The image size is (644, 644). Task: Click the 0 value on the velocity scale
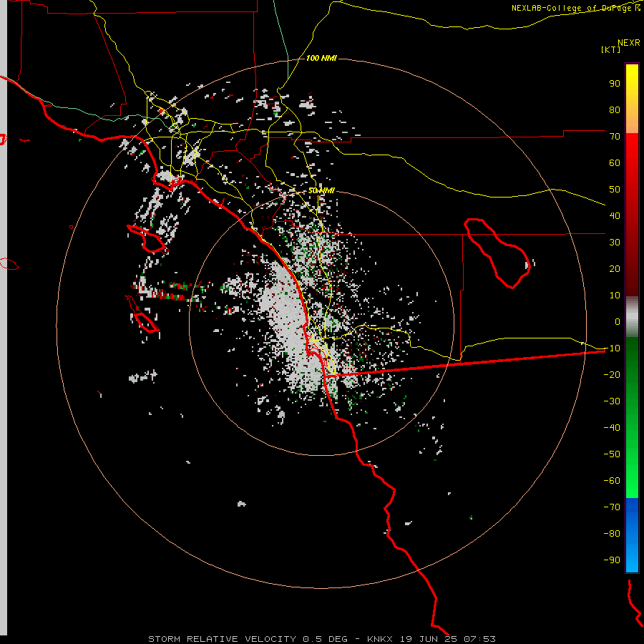point(618,321)
